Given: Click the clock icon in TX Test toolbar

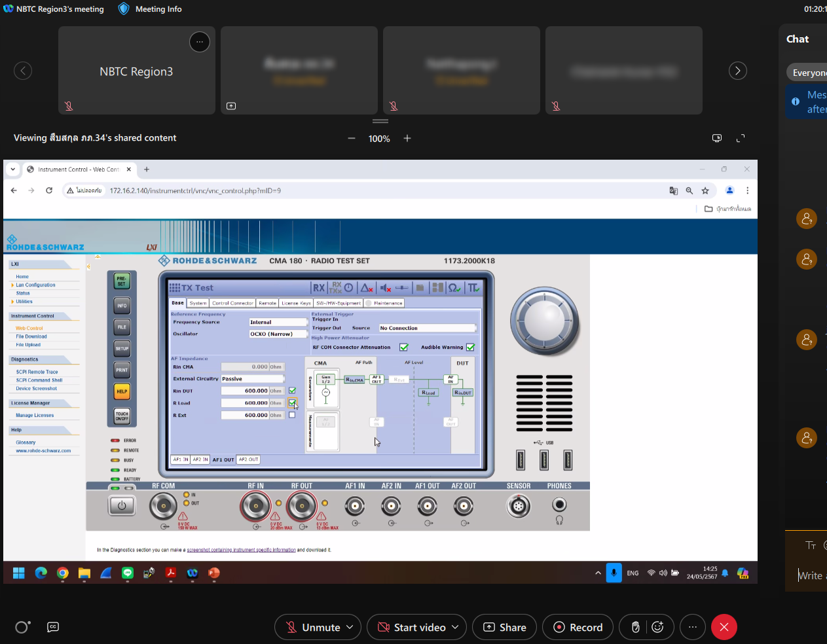Looking at the screenshot, I should [349, 288].
